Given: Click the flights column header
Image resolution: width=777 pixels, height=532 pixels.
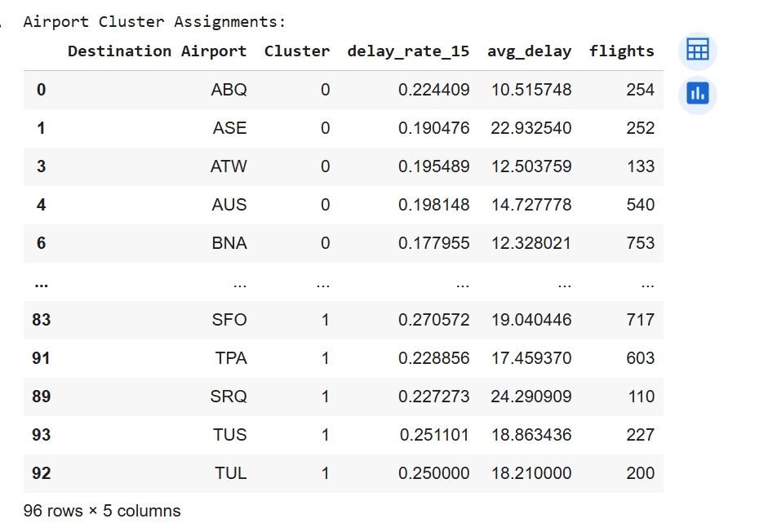Looking at the screenshot, I should click(622, 51).
